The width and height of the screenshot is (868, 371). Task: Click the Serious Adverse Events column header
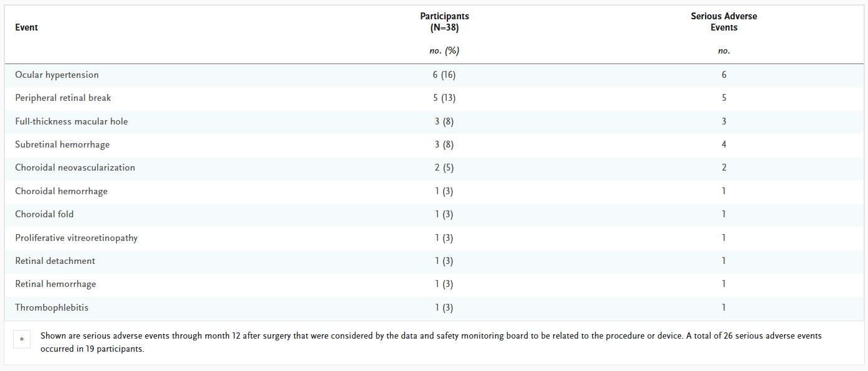coord(724,22)
